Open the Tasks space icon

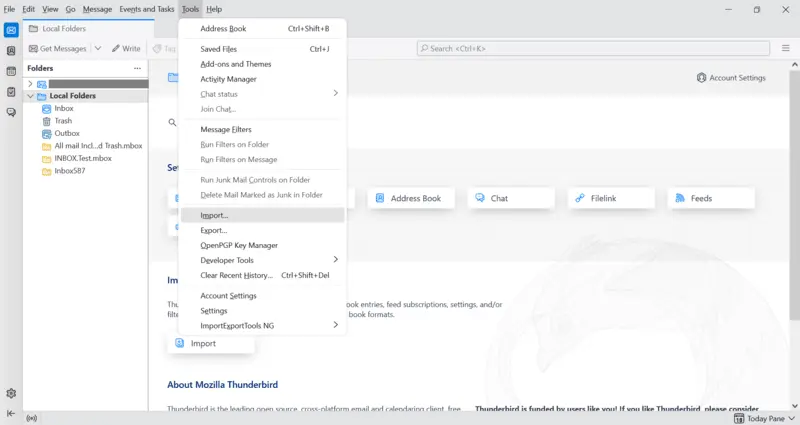pos(11,92)
